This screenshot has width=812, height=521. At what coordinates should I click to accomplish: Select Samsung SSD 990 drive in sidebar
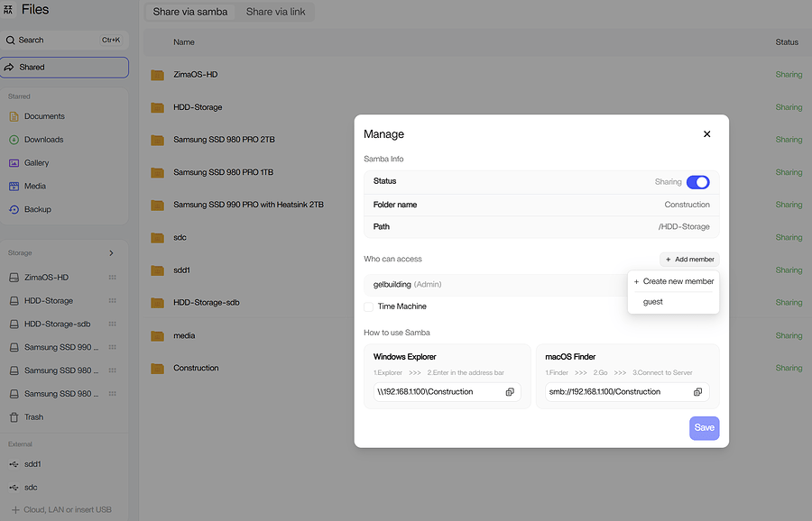coord(60,347)
